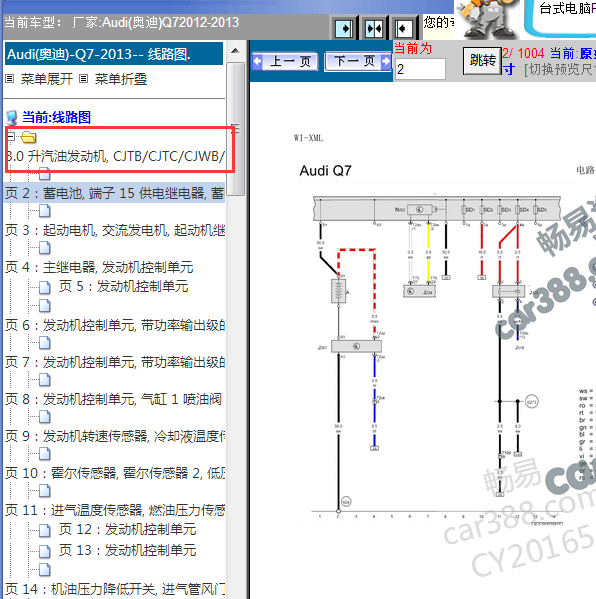Expand the menu with 菜单展开

pos(46,79)
